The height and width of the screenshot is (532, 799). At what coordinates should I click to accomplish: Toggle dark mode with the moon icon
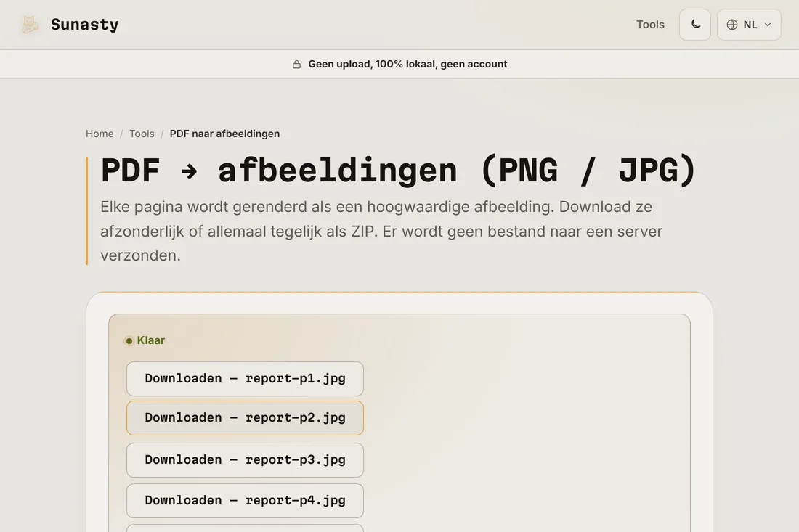click(695, 25)
